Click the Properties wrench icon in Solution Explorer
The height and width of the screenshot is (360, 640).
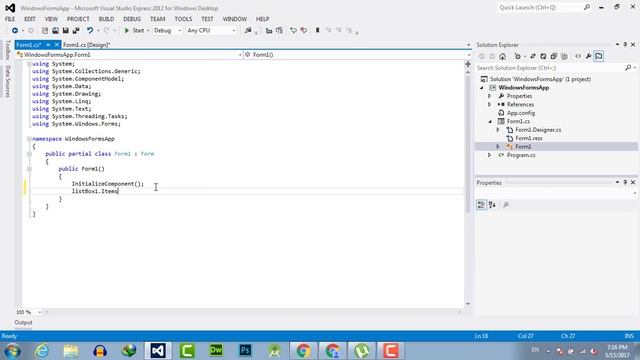click(588, 56)
